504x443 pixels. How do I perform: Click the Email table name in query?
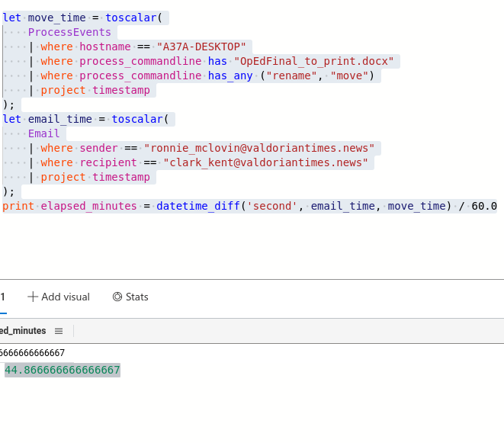pyautogui.click(x=43, y=133)
